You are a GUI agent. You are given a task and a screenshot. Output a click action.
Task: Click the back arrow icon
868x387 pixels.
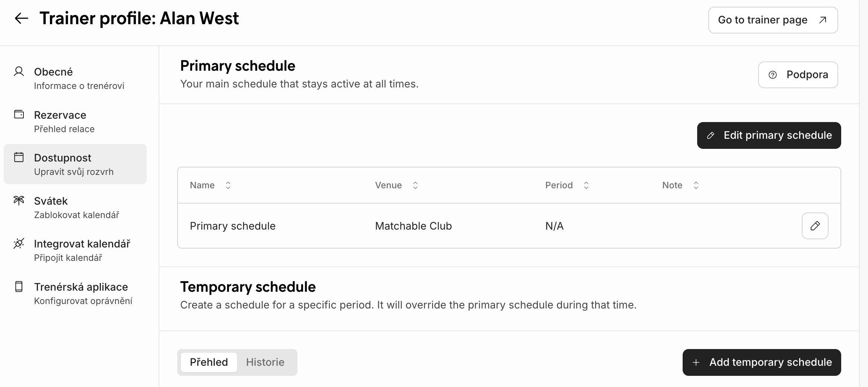tap(21, 18)
